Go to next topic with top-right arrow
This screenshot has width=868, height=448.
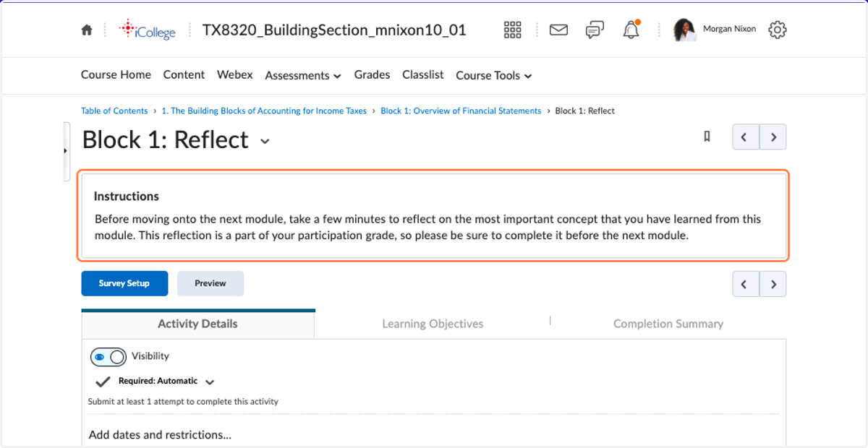[773, 137]
